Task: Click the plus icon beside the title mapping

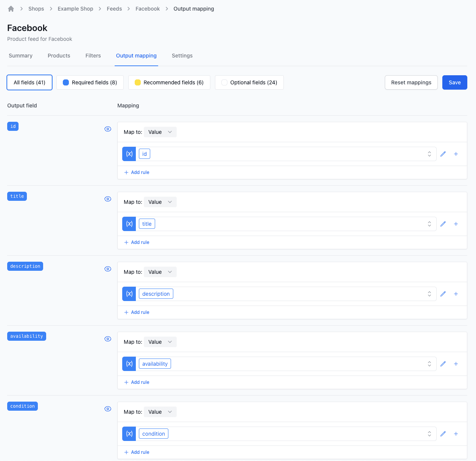Action: (x=456, y=224)
